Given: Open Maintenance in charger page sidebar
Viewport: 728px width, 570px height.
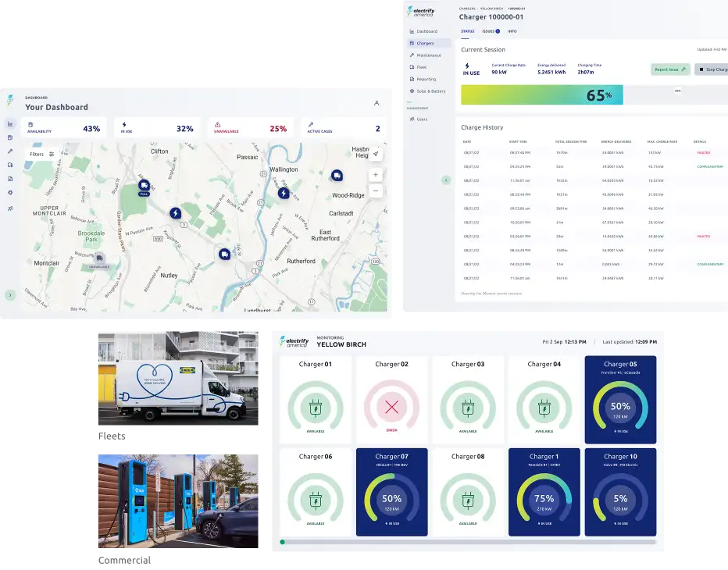Looking at the screenshot, I should pos(430,55).
